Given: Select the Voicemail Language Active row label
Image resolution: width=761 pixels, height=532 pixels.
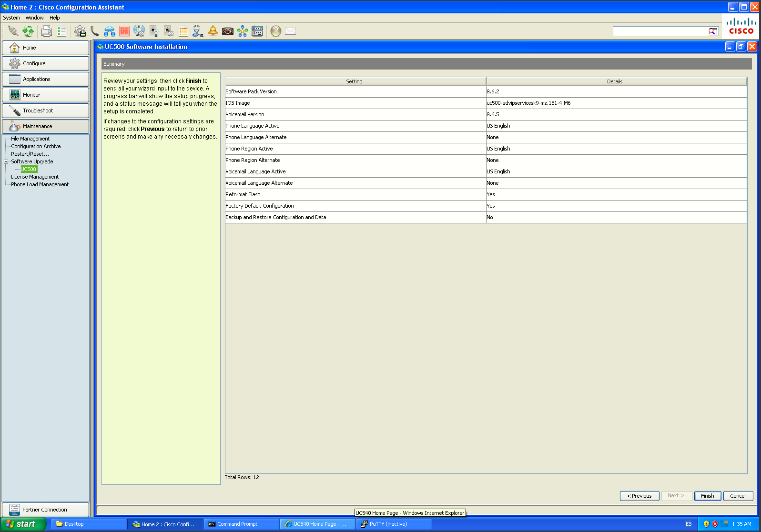Looking at the screenshot, I should (255, 171).
